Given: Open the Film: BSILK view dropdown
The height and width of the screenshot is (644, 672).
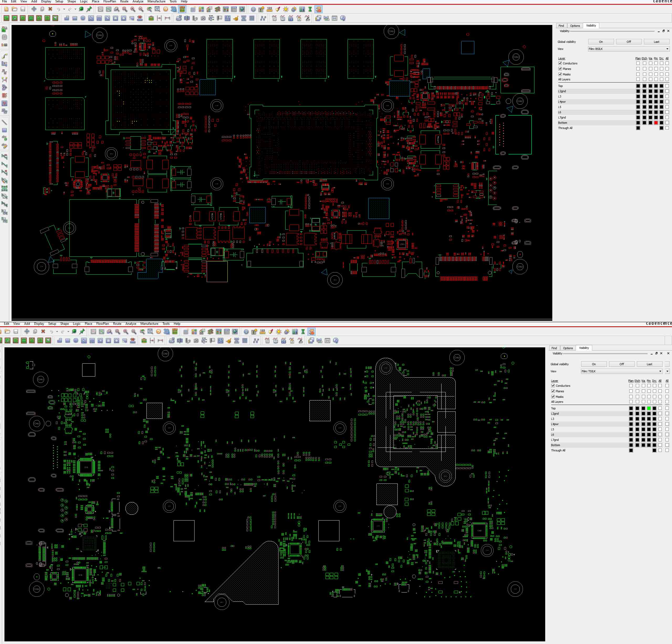Looking at the screenshot, I should coord(628,49).
